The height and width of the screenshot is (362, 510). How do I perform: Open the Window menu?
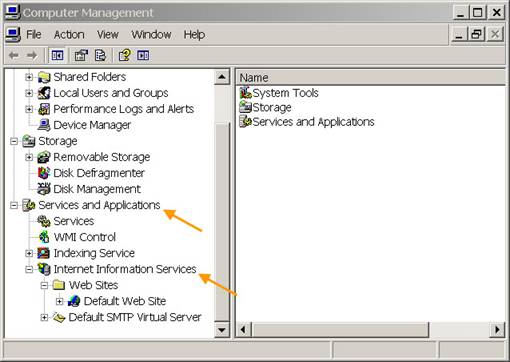pos(151,35)
